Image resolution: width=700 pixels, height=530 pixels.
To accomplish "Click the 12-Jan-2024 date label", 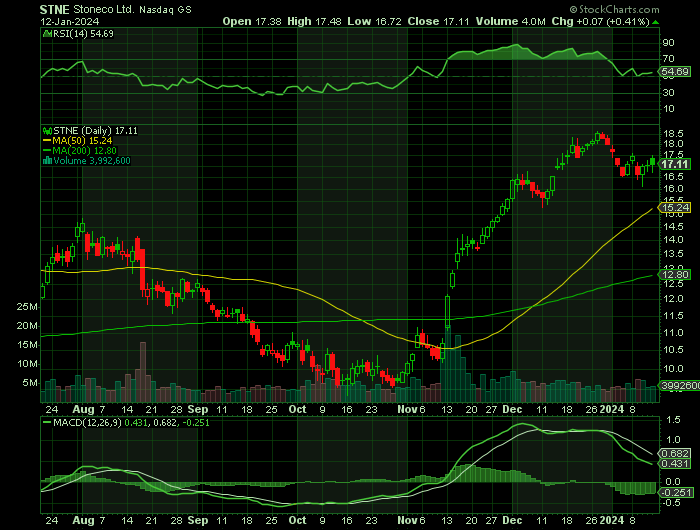I will coord(70,21).
